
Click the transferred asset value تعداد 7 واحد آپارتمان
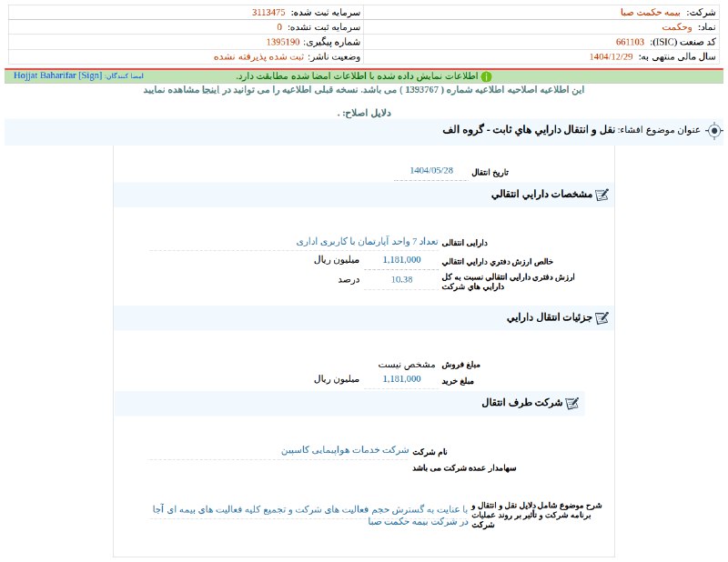368,242
